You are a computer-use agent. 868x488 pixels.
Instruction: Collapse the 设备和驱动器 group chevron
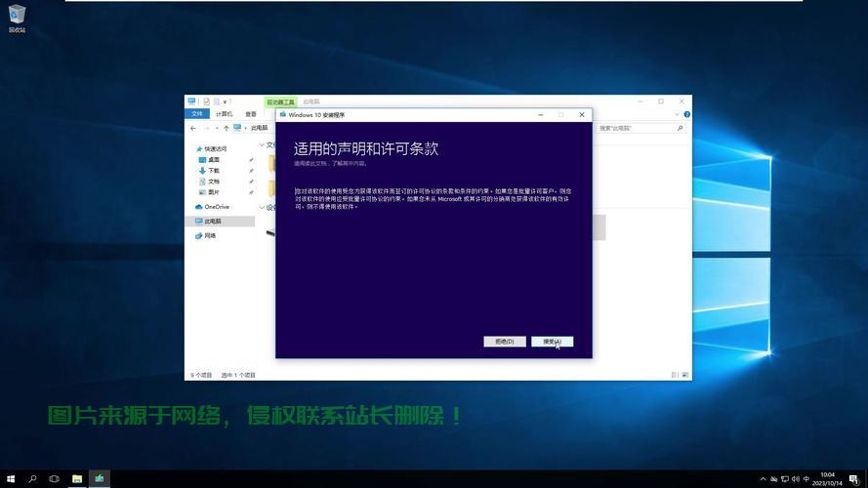pos(262,208)
